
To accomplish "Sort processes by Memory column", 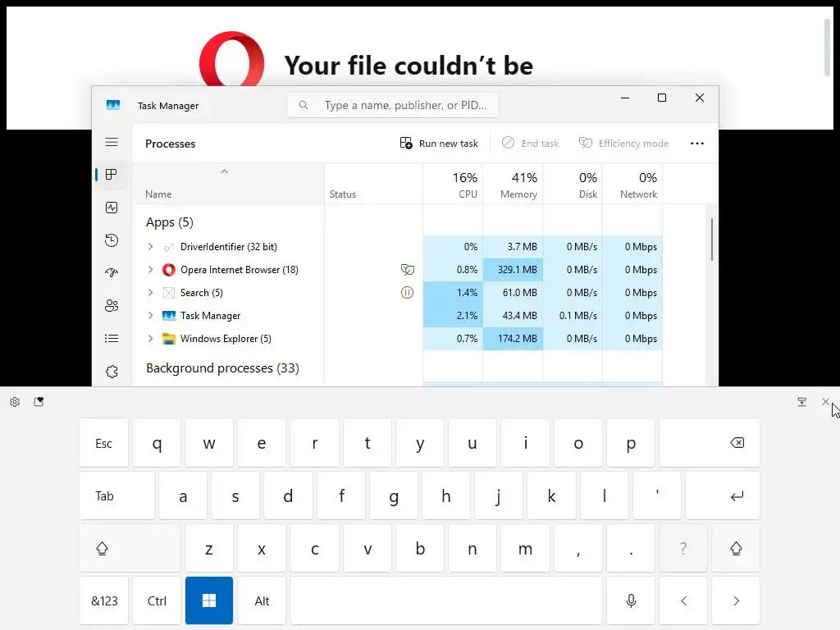I will pyautogui.click(x=514, y=185).
